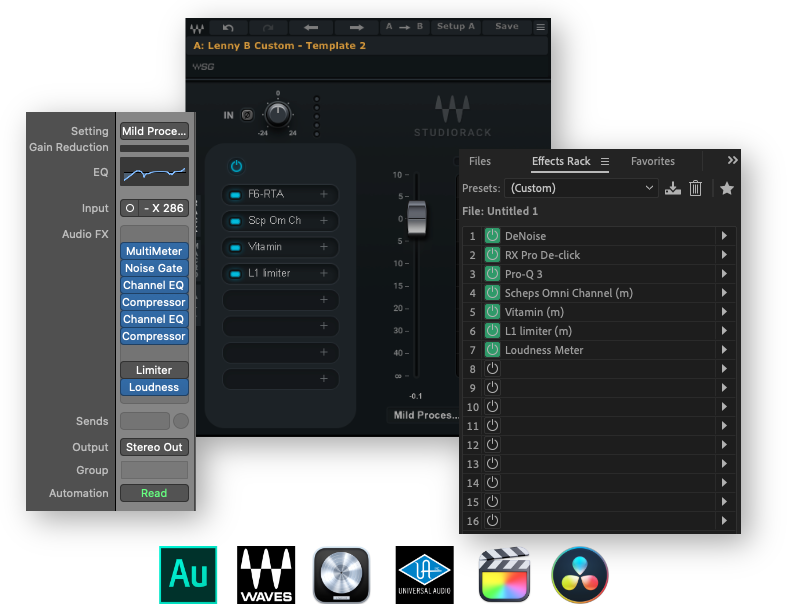Click the Logic Pro icon

(341, 575)
